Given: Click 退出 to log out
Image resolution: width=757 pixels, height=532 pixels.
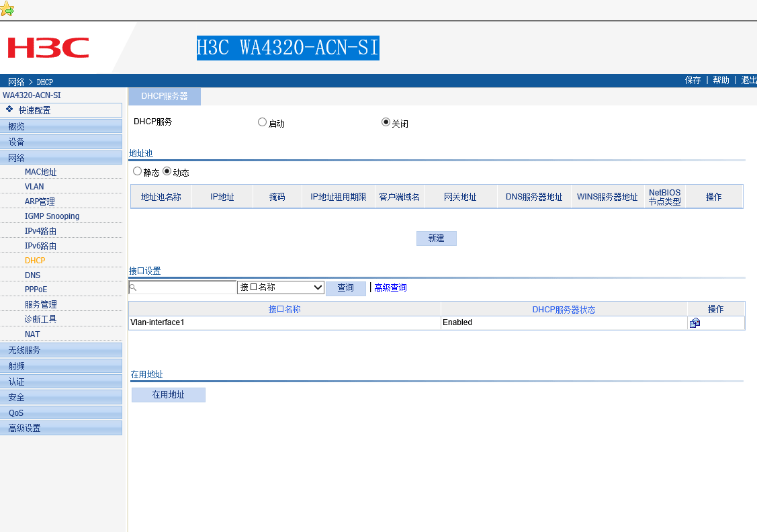Looking at the screenshot, I should click(749, 80).
